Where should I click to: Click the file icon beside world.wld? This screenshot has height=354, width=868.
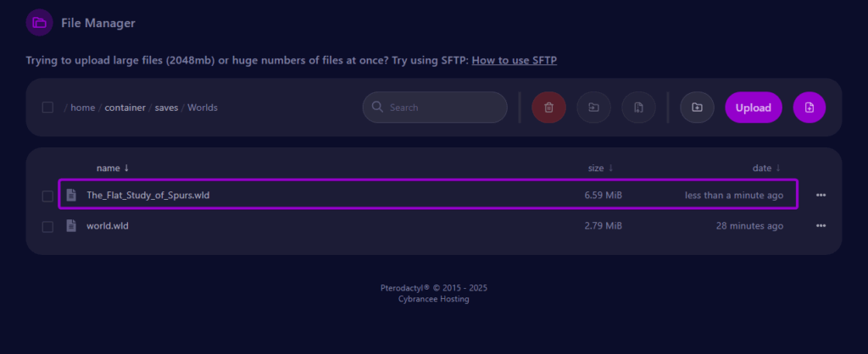(71, 226)
